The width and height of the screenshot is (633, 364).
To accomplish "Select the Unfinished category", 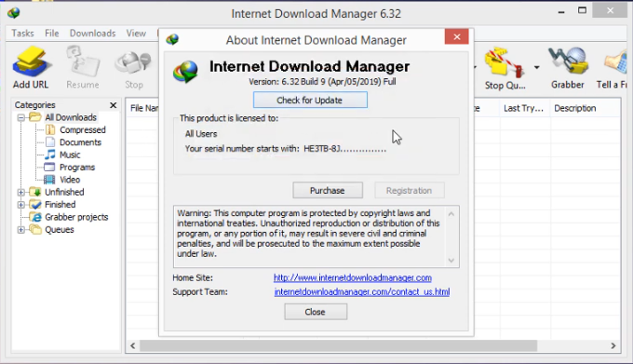I will [x=64, y=192].
